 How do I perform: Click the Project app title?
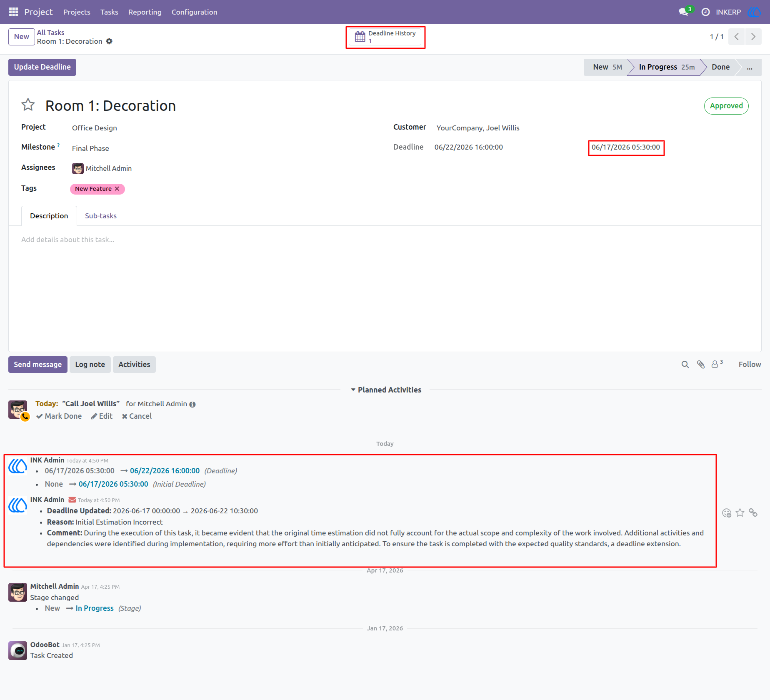[38, 12]
